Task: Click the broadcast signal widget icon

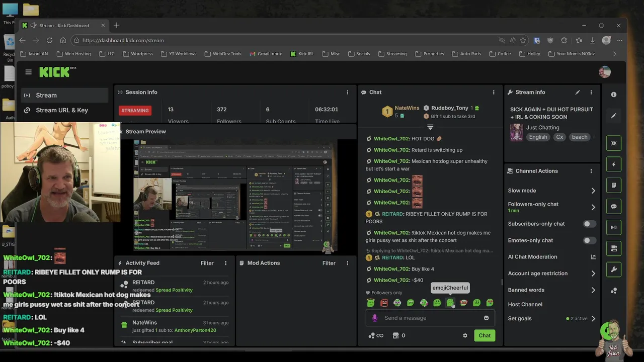Action: pyautogui.click(x=614, y=227)
